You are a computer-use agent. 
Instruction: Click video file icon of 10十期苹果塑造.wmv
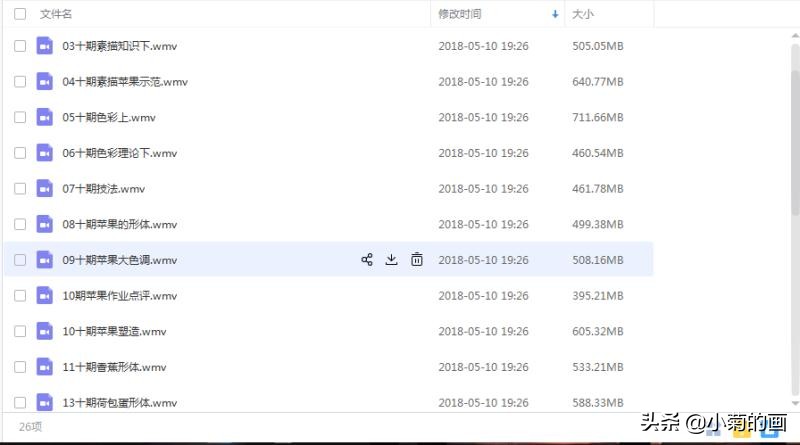45,332
